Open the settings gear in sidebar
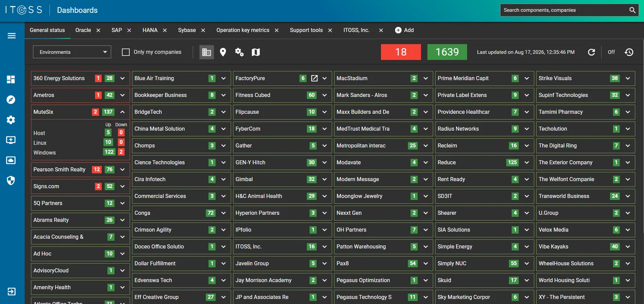Screen dimensions: 644x304 click(x=11, y=120)
